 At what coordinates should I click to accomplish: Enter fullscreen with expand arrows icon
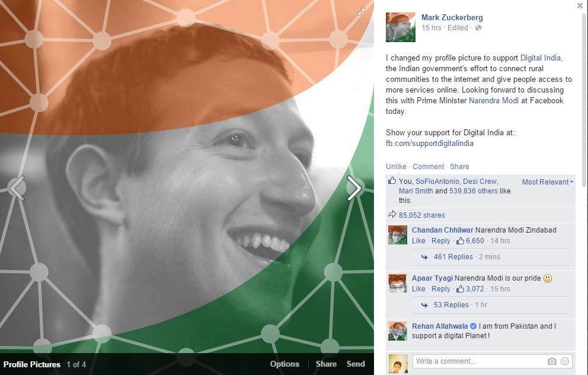click(x=361, y=12)
